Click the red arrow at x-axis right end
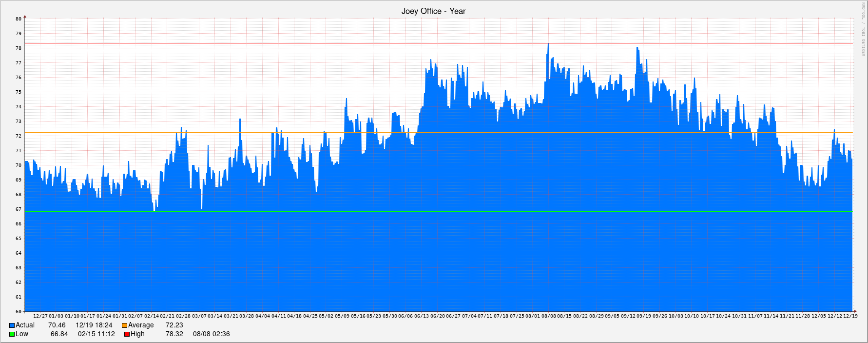Screen dimensions: 868x343 tap(855, 311)
